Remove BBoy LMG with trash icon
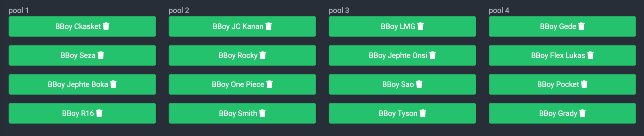644x136 pixels. click(421, 26)
